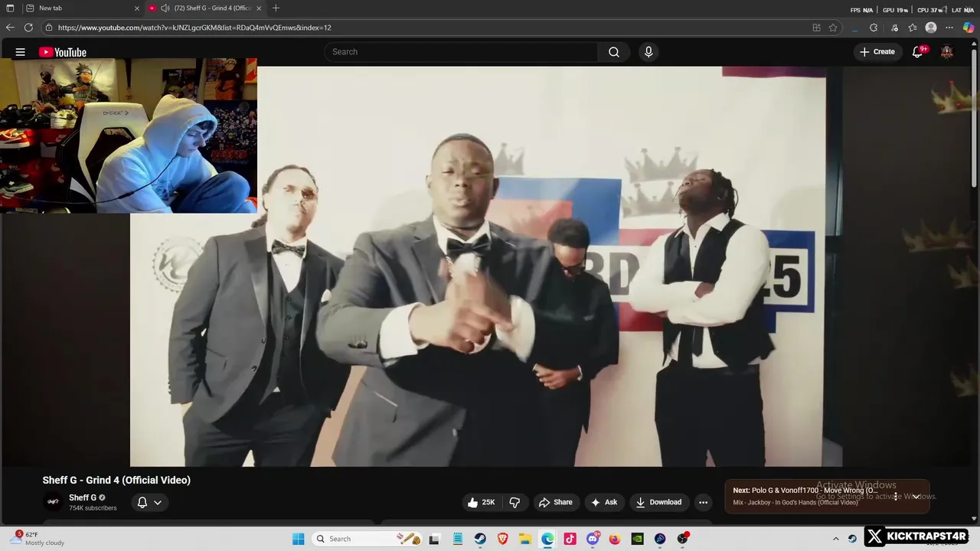980x551 pixels.
Task: Click the Create button
Action: [x=877, y=52]
